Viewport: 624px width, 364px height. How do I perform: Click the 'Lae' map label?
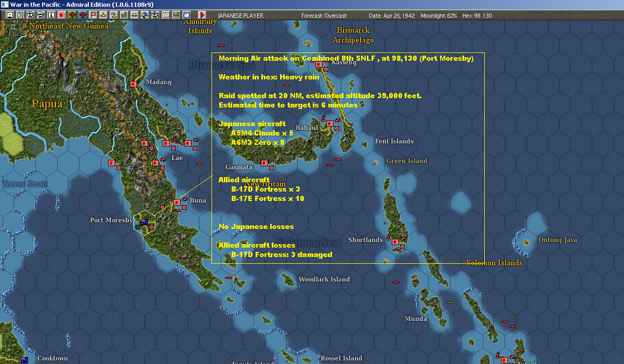[177, 157]
